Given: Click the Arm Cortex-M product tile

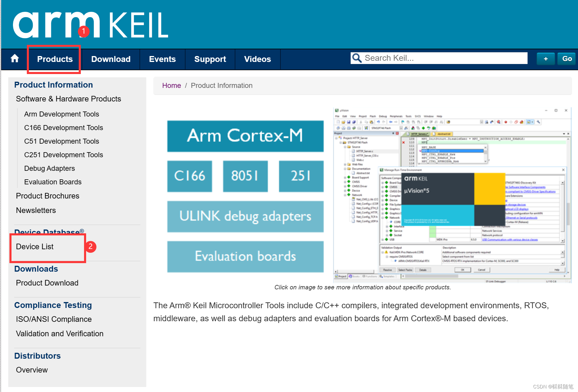Looking at the screenshot, I should (245, 136).
